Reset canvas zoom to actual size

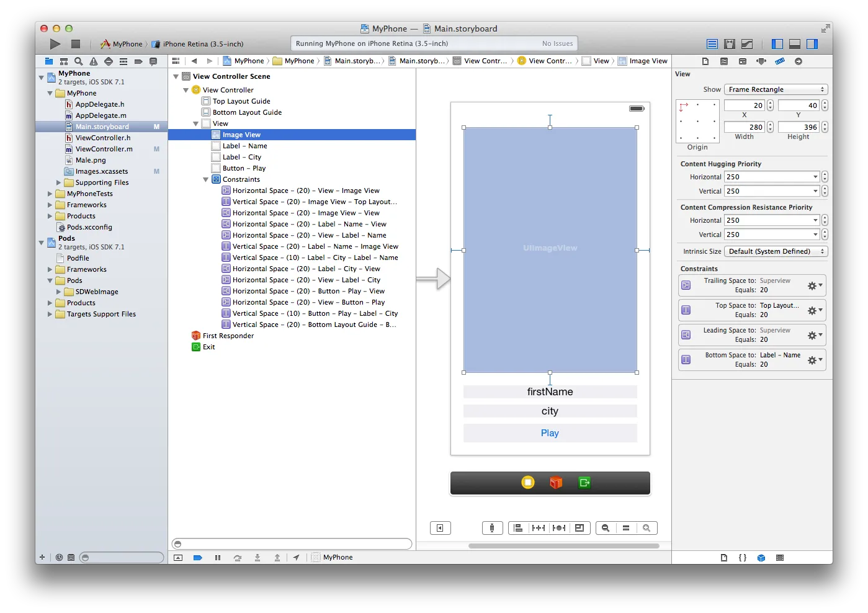[x=626, y=528]
